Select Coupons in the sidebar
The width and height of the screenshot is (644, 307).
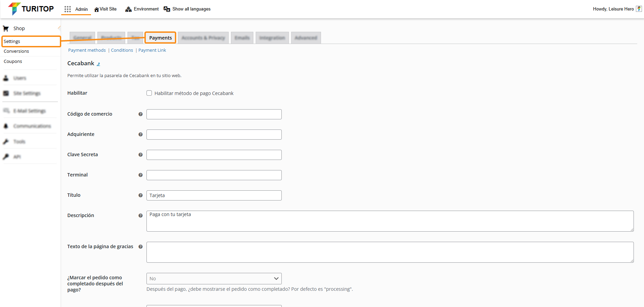click(x=13, y=61)
